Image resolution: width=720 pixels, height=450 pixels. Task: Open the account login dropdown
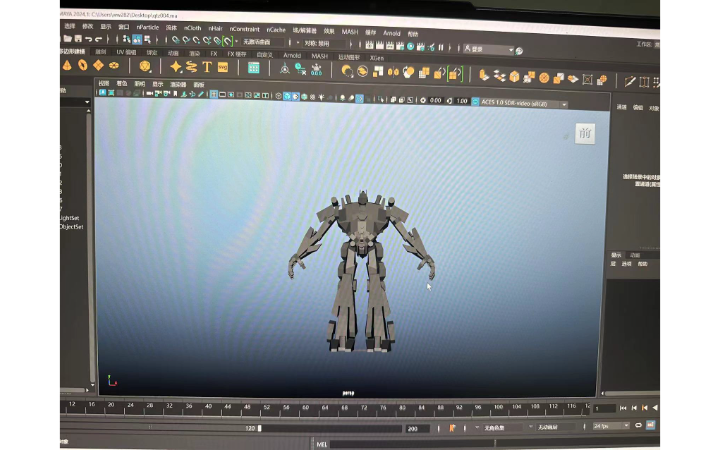(x=489, y=49)
